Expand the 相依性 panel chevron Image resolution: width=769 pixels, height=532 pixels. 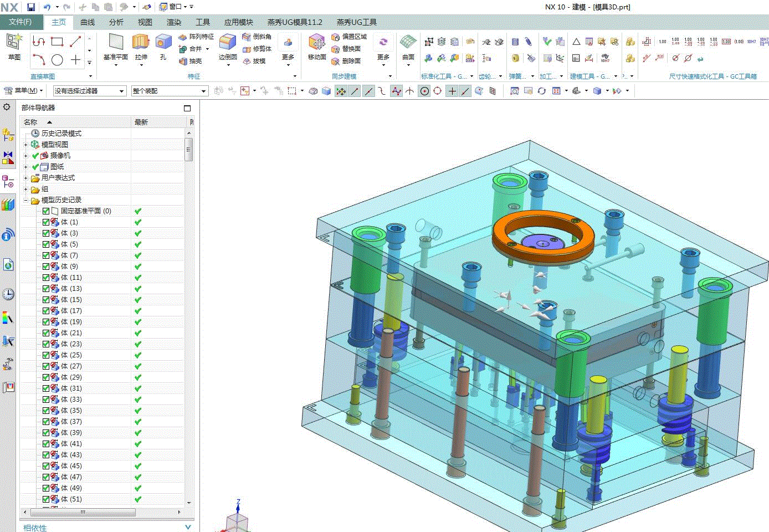188,528
